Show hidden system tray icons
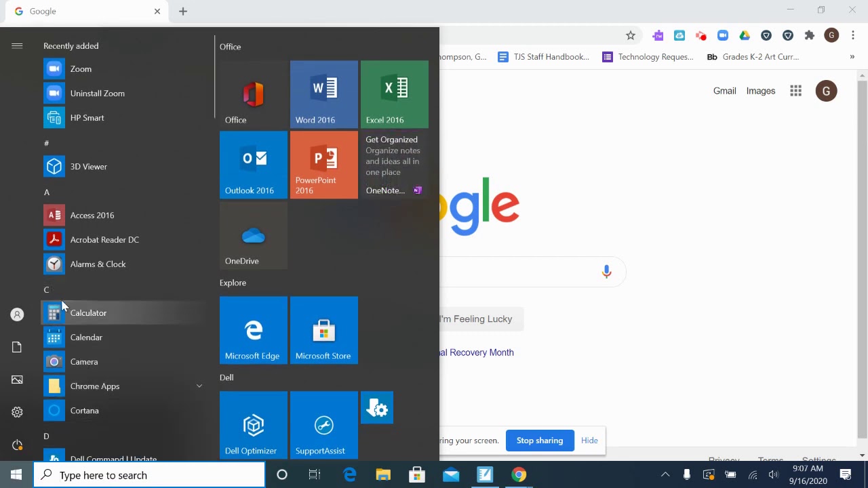This screenshot has height=488, width=868. coord(665,475)
